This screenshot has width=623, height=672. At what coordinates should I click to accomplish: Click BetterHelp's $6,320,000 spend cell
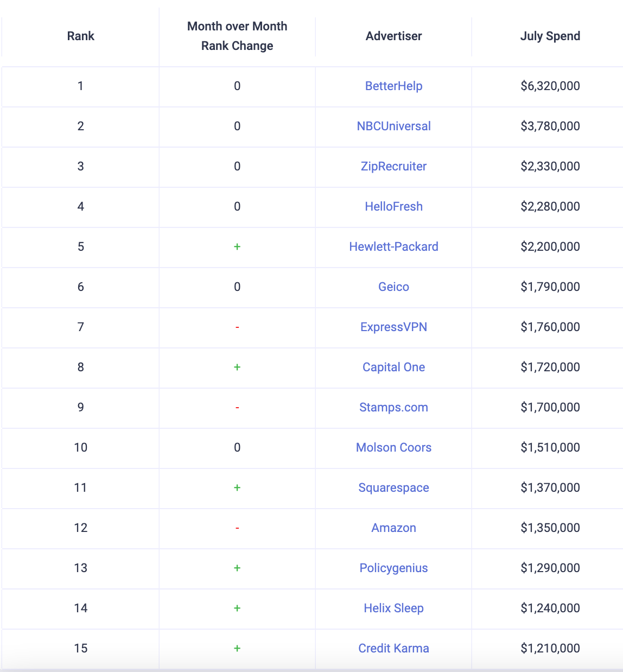pos(550,86)
